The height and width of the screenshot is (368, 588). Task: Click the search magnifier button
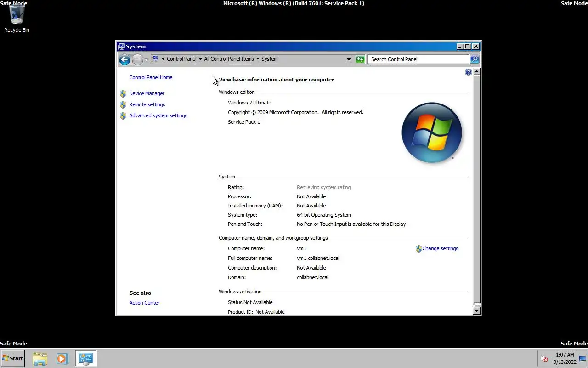(475, 59)
